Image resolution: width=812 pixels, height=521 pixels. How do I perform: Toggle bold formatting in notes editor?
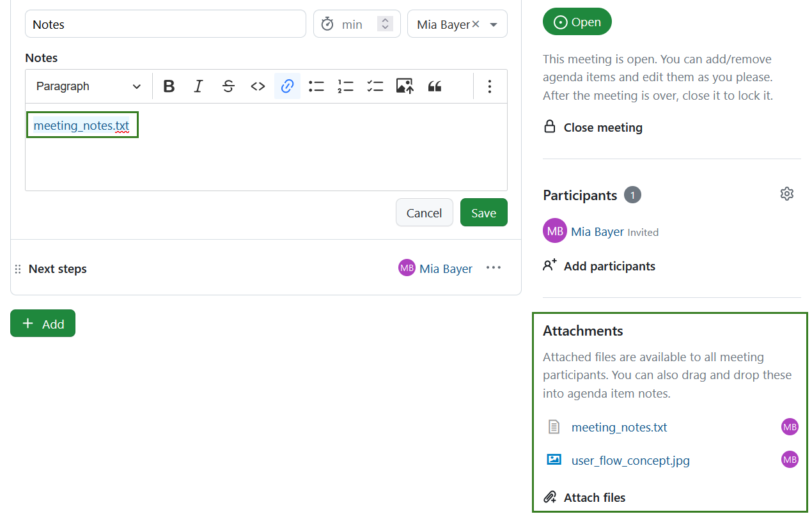point(169,86)
